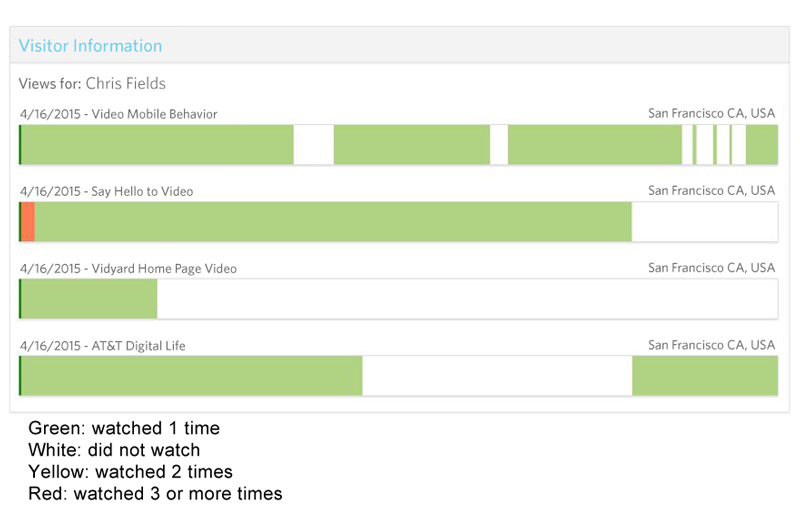800x509 pixels.
Task: Click the green segment of Vidyard Home Page bar
Action: pos(89,299)
